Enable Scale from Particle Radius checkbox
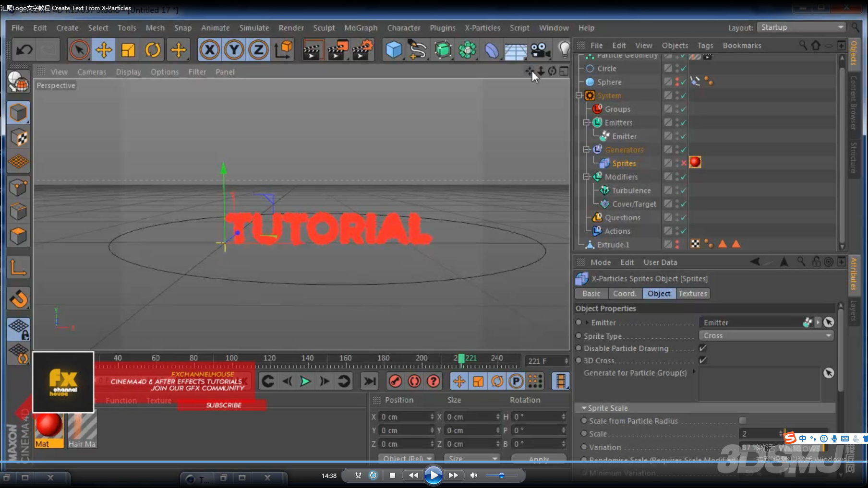 [x=743, y=421]
